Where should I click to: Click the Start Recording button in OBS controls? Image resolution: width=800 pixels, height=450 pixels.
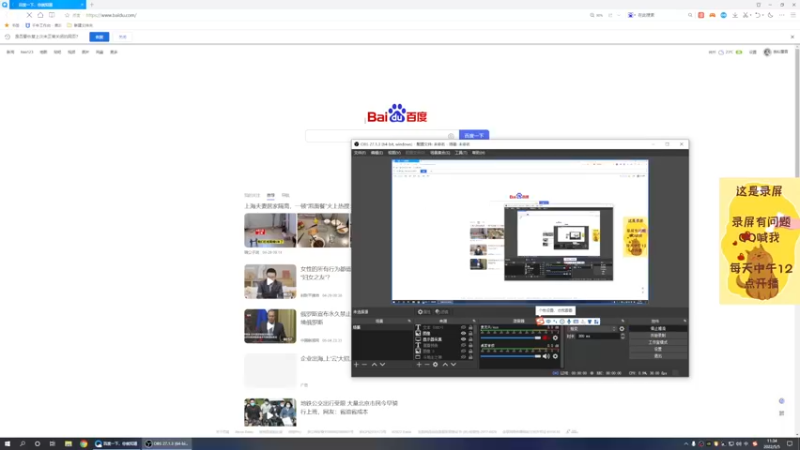point(658,335)
